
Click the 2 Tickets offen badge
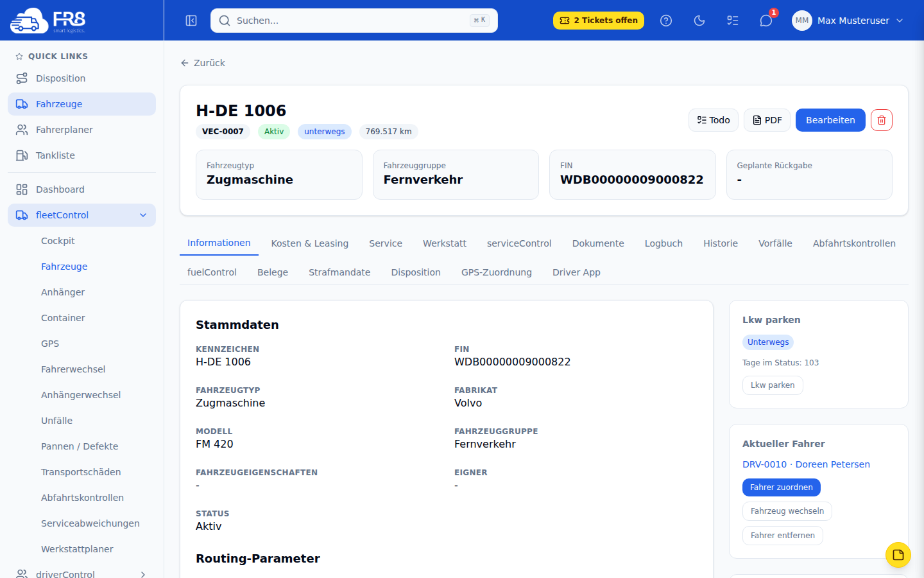tap(599, 21)
